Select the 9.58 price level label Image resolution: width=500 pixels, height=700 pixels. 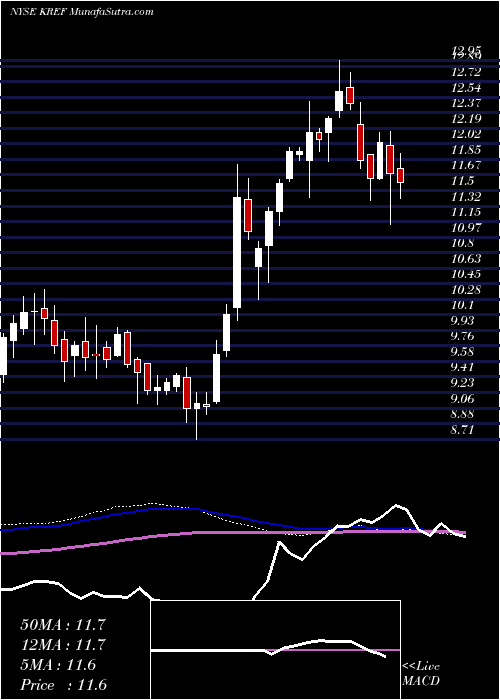tap(463, 351)
